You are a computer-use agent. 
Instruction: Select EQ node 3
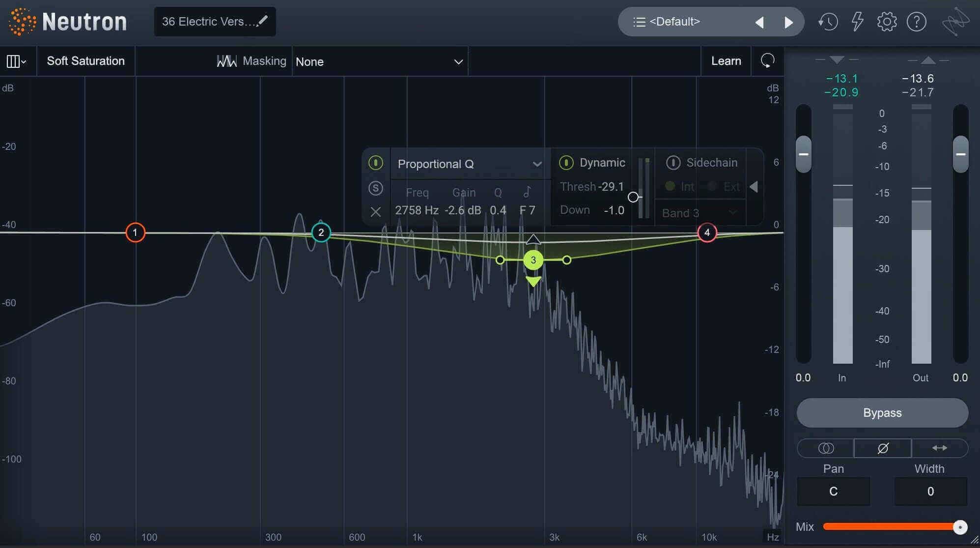coord(533,260)
